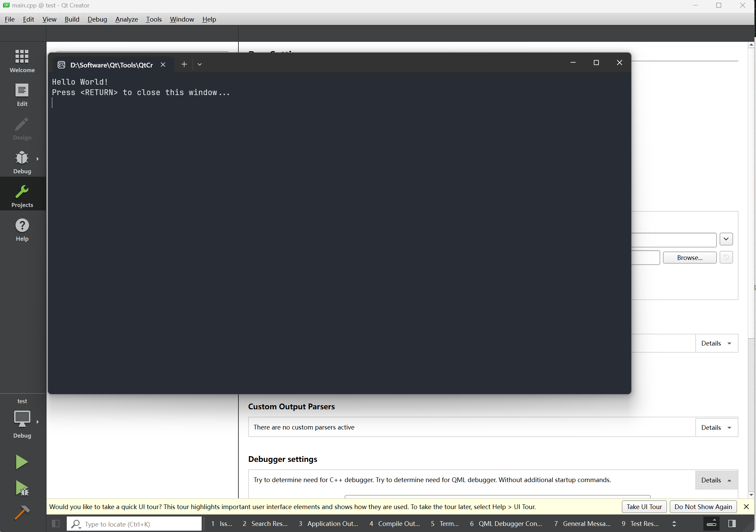Open the View menu

coord(50,19)
